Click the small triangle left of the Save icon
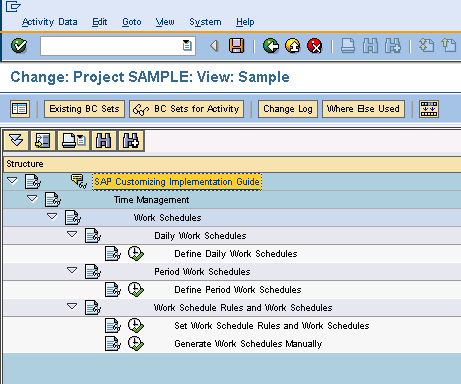This screenshot has width=461, height=384. 214,46
